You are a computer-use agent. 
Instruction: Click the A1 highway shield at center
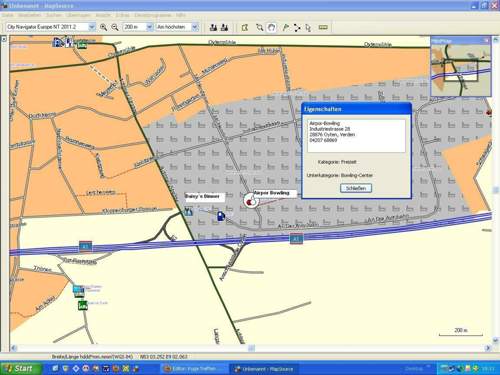[296, 239]
